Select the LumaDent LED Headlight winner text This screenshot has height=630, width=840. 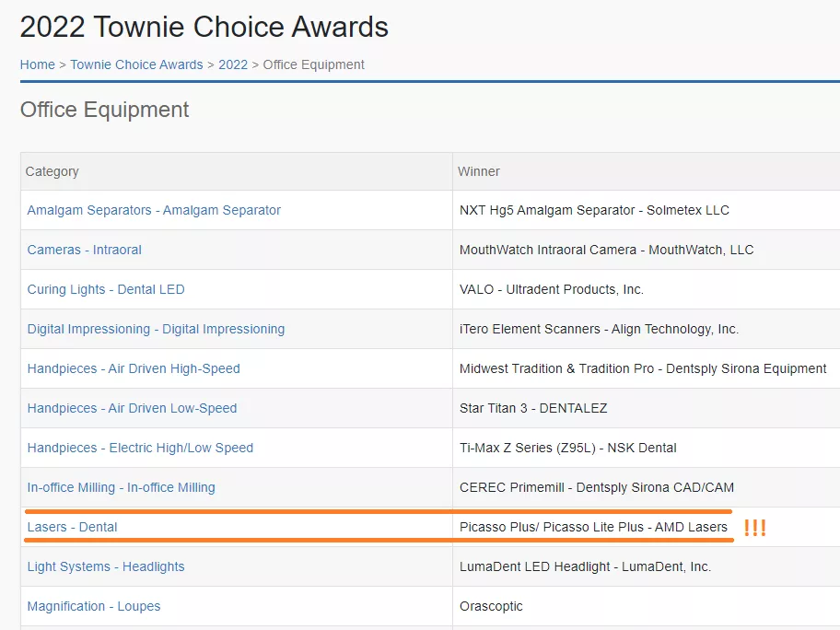click(586, 566)
